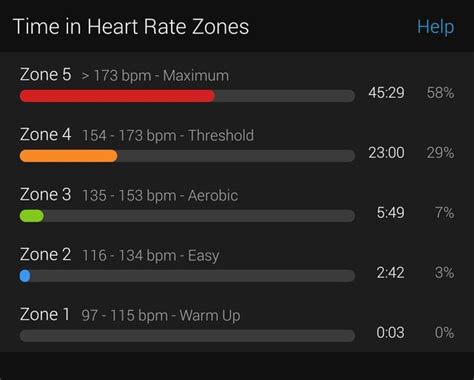The width and height of the screenshot is (474, 380).
Task: Select the blue Zone 2 progress bar
Action: click(187, 276)
